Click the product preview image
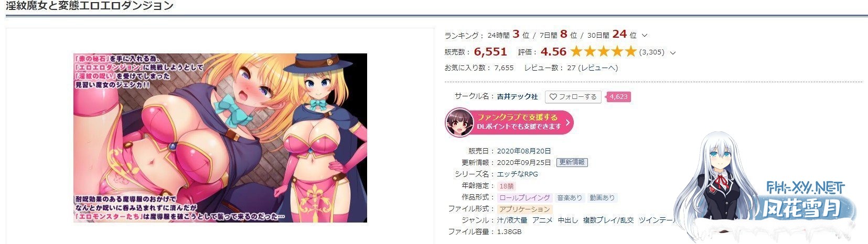 [x=220, y=138]
